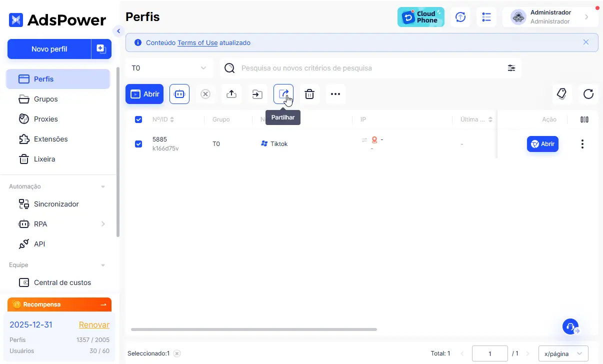The width and height of the screenshot is (603, 364).
Task: Clear the selection count at bottom
Action: click(176, 353)
